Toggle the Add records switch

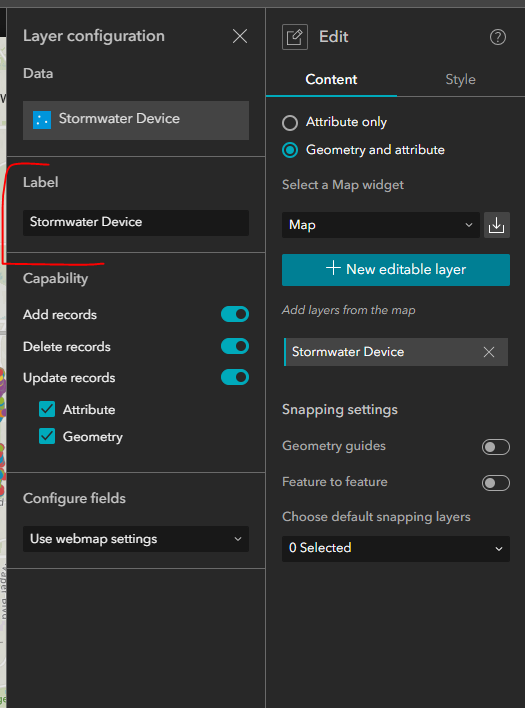235,314
